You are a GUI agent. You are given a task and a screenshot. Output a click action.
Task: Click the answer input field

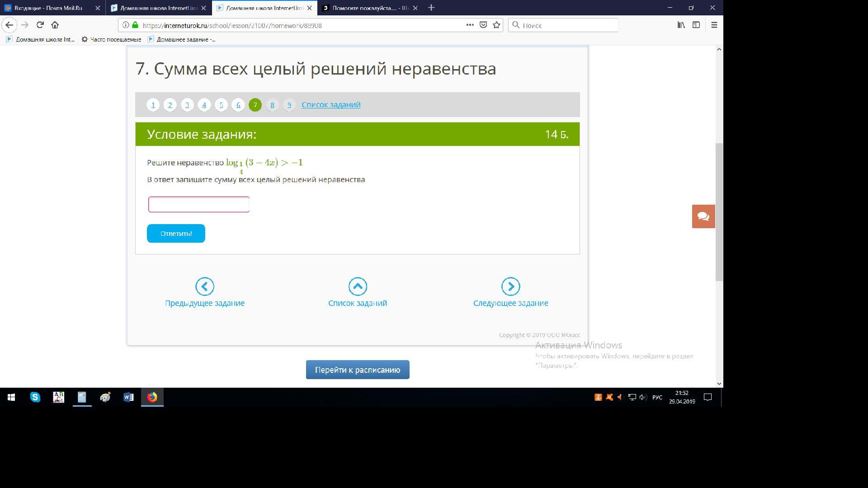[199, 204]
